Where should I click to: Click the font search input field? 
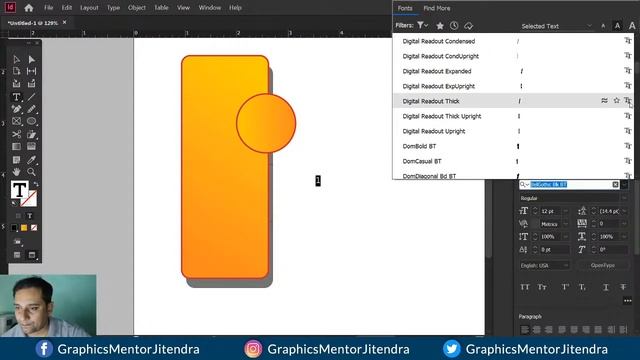(570, 184)
